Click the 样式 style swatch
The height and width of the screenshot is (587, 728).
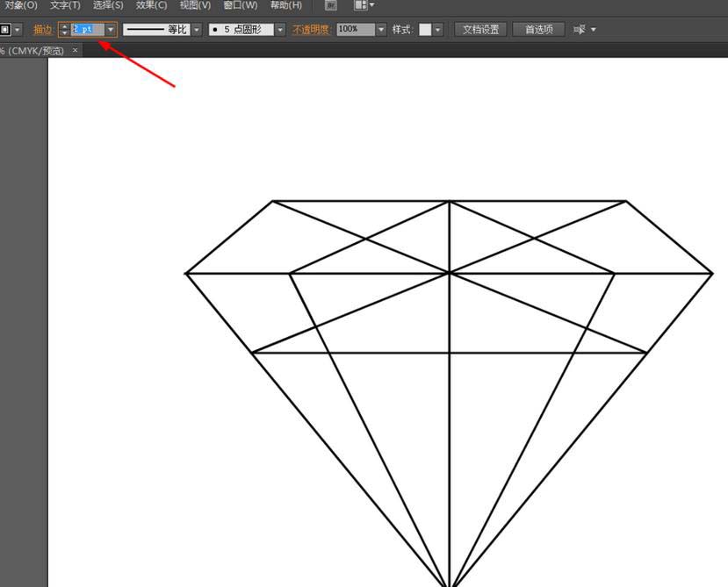425,30
